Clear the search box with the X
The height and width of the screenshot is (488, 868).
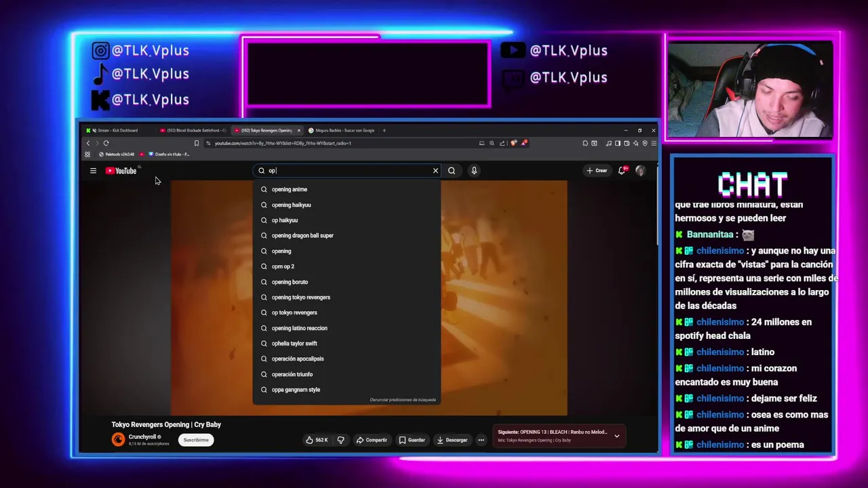click(435, 171)
